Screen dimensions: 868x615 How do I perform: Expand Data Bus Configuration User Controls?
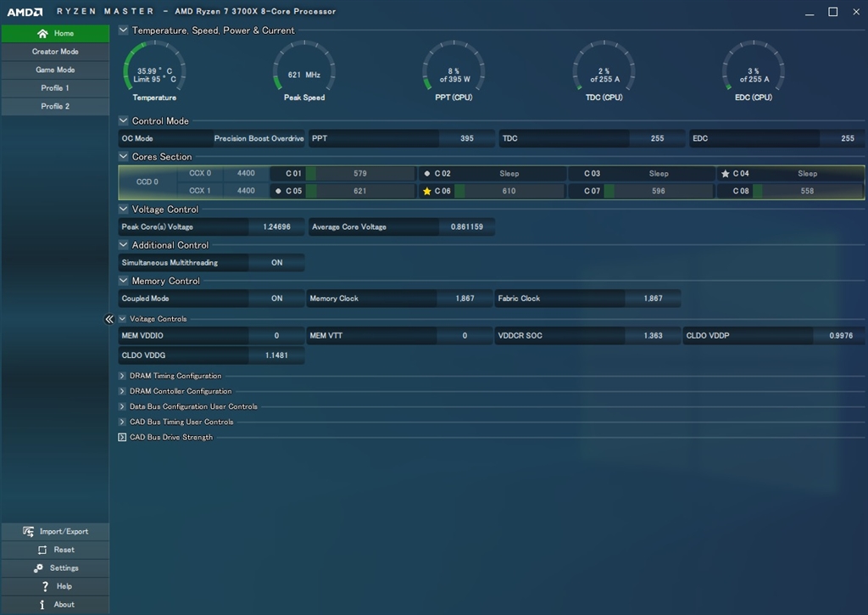[x=122, y=406]
